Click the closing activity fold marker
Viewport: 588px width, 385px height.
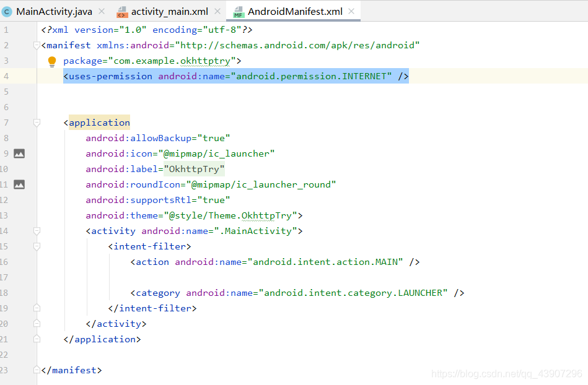[37, 324]
